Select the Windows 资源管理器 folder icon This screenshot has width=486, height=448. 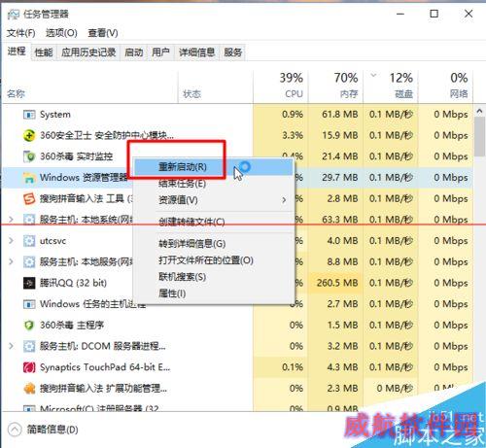(29, 178)
